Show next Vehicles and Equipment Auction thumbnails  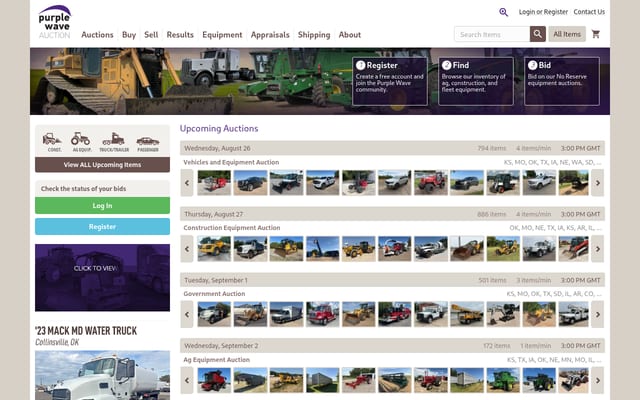click(x=598, y=183)
